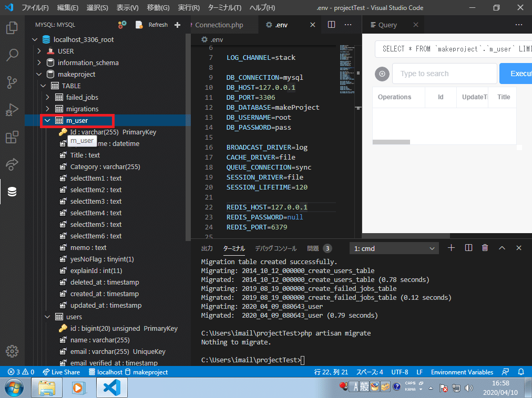The width and height of the screenshot is (532, 398).
Task: Add a new connection with plus icon
Action: tap(178, 25)
